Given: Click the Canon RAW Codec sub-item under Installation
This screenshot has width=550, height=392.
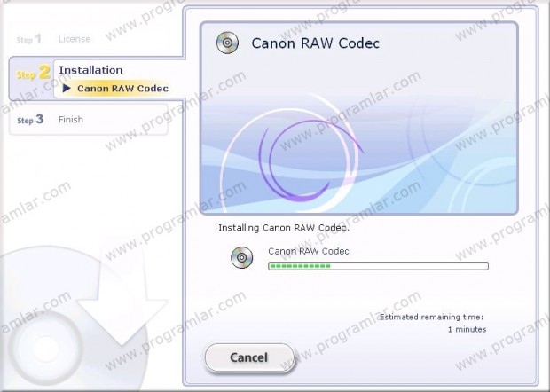Looking at the screenshot, I should [x=122, y=89].
